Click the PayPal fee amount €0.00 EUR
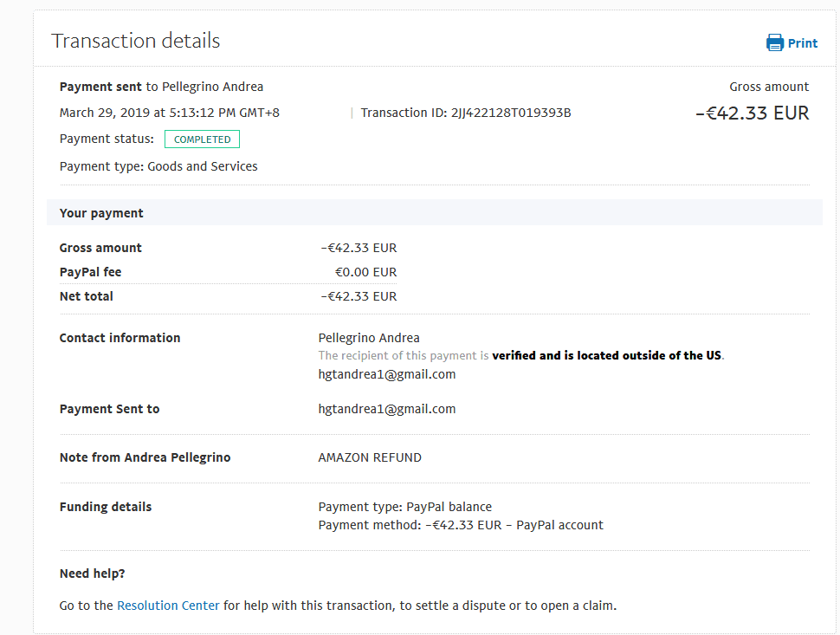The image size is (840, 635). coord(365,272)
